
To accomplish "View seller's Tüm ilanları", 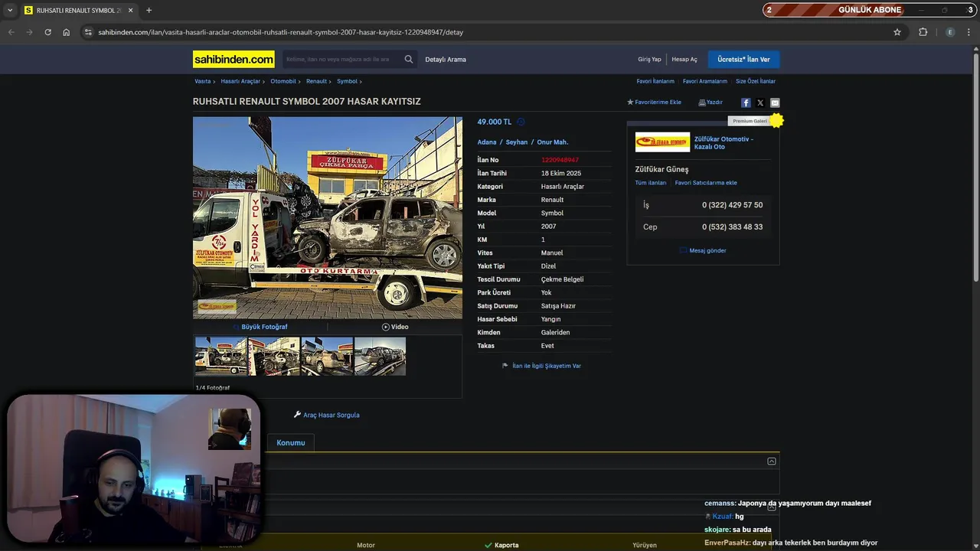I will coord(651,183).
